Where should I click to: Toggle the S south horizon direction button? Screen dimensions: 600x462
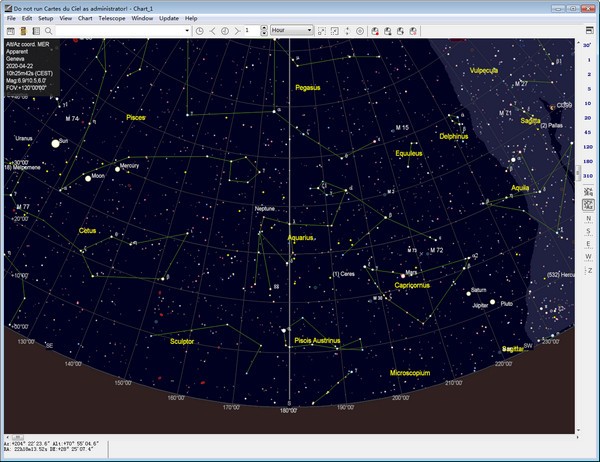click(589, 230)
